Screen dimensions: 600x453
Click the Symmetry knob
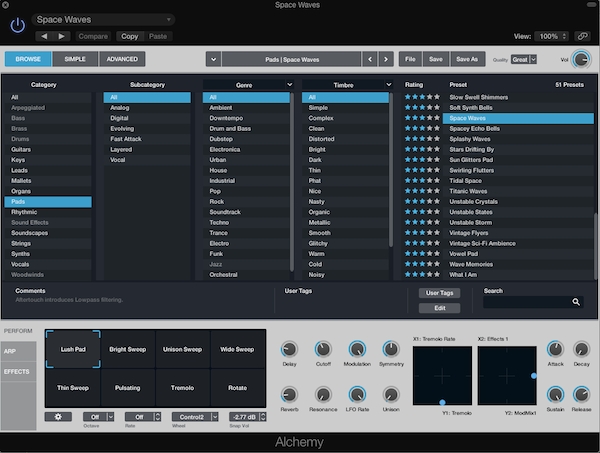coord(391,349)
